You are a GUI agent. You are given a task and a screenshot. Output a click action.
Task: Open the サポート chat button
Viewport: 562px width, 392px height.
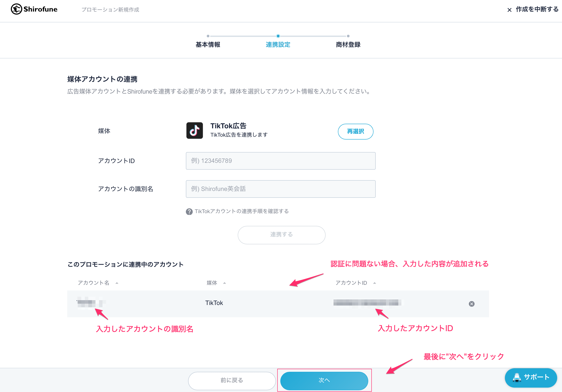click(x=531, y=377)
